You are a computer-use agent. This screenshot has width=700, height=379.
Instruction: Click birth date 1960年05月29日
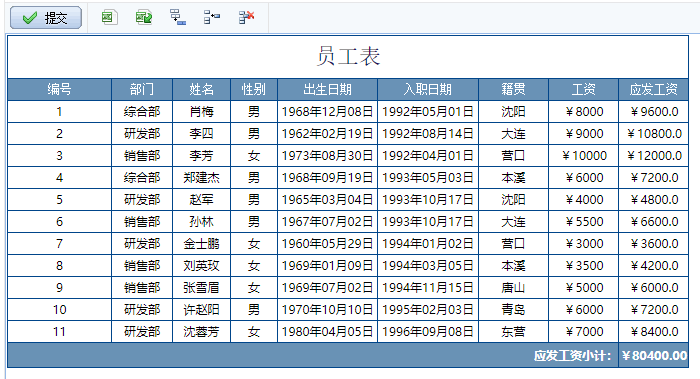pyautogui.click(x=327, y=244)
